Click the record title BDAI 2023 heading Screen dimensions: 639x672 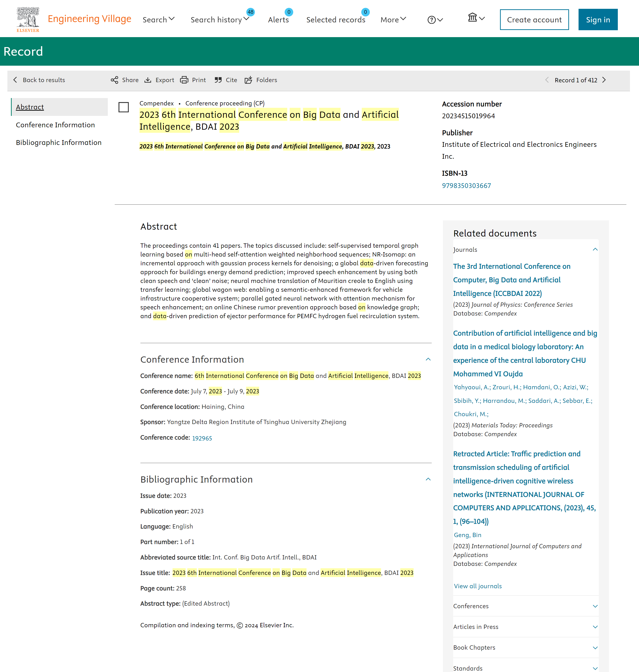coord(269,121)
